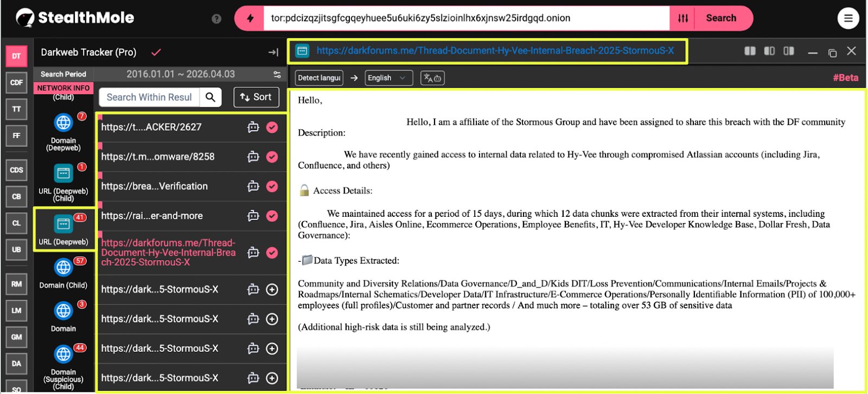Click the translate language icon
Viewport: 868px width, 394px height.
pyautogui.click(x=432, y=78)
